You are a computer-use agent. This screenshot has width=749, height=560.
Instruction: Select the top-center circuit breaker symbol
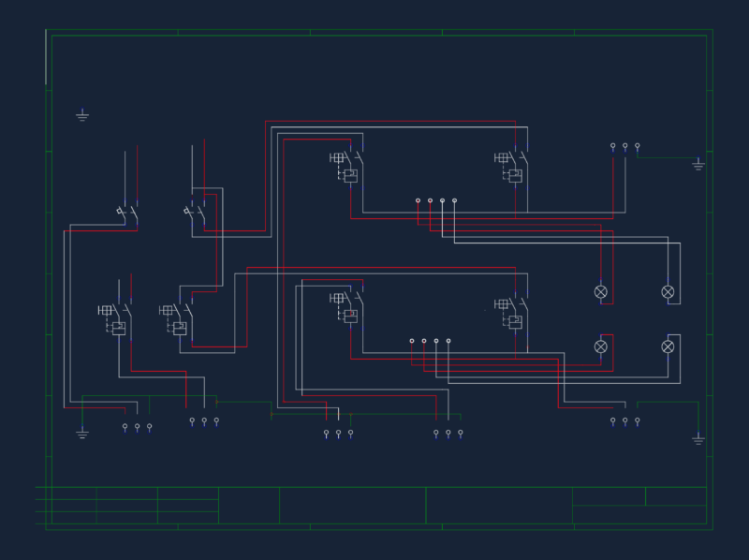click(346, 167)
